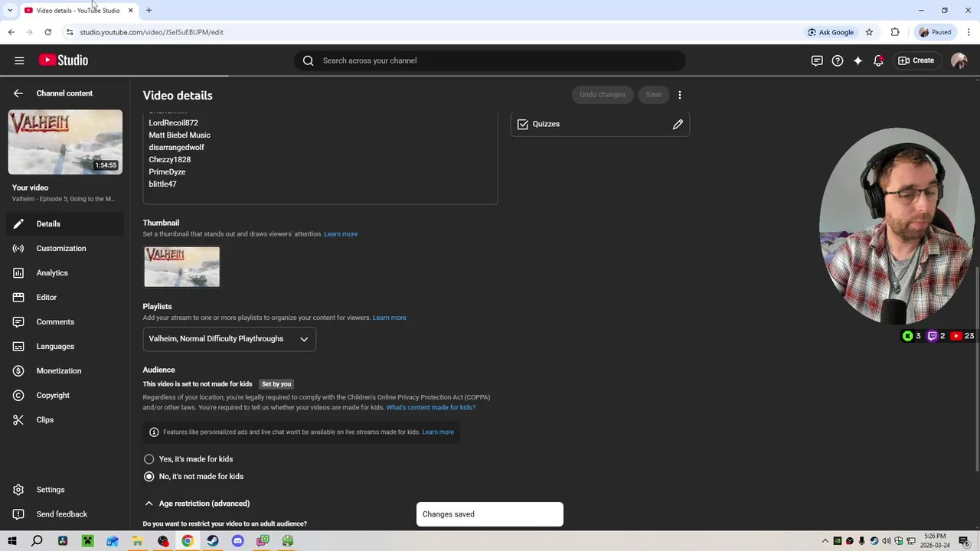Focus the Search across your channel field

coord(490,60)
